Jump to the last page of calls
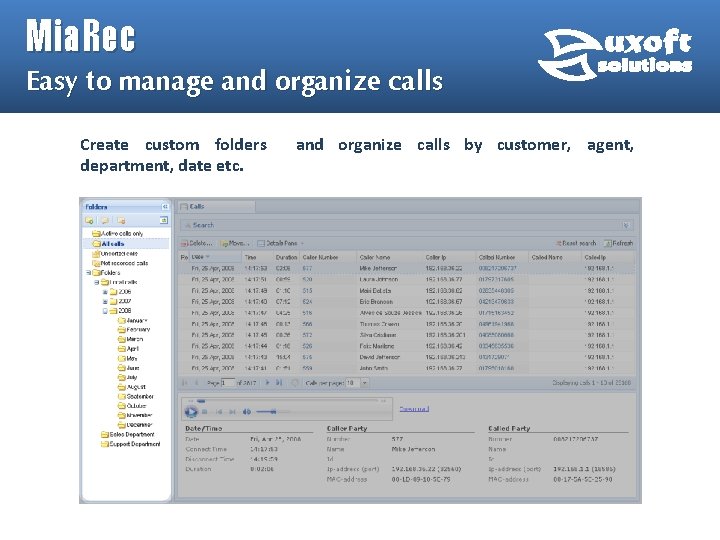Image resolution: width=720 pixels, height=540 pixels. [279, 383]
